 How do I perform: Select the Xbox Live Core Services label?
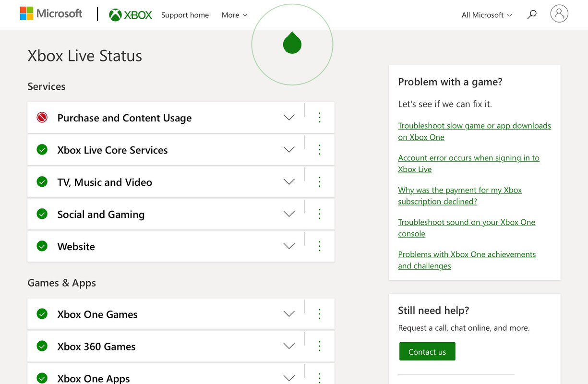112,150
